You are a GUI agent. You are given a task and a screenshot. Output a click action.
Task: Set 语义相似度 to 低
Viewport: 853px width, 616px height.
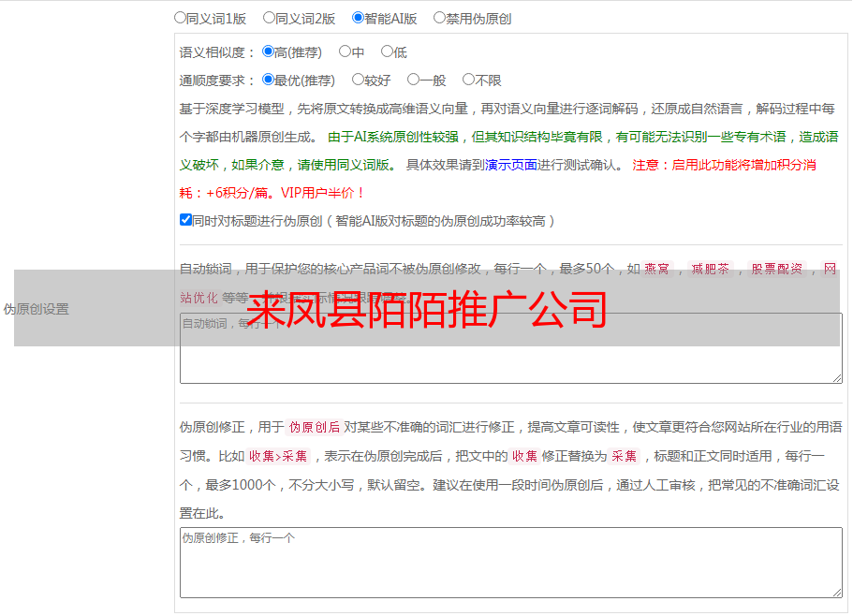(387, 51)
